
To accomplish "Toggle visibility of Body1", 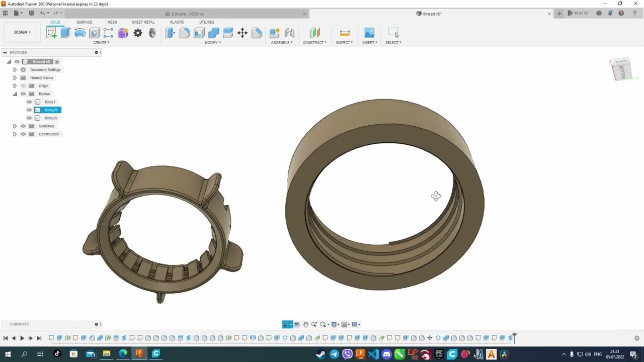I will [29, 102].
